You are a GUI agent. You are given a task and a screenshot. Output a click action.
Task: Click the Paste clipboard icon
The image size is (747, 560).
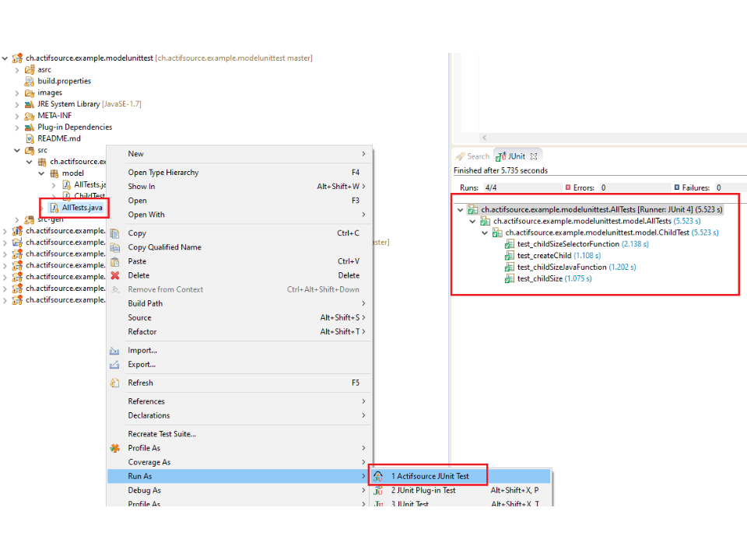click(114, 261)
